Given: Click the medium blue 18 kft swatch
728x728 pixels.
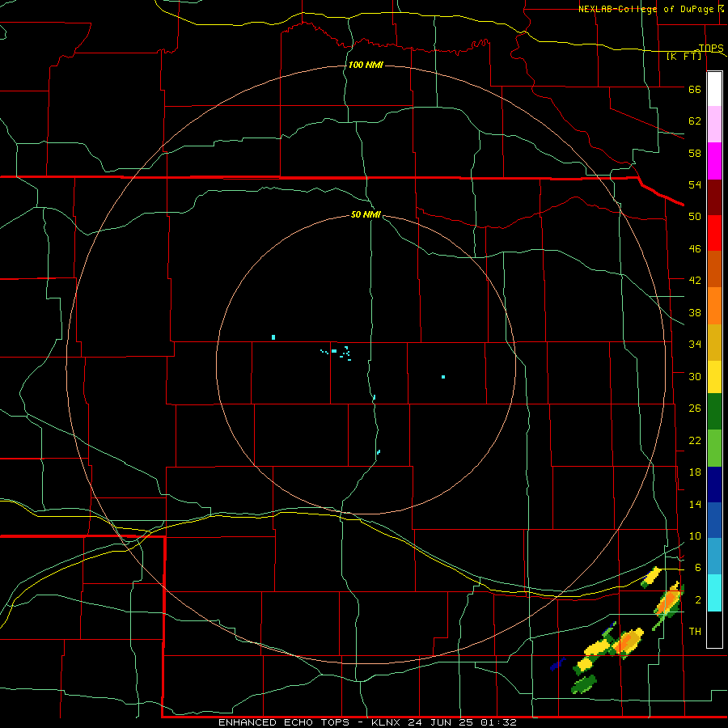Looking at the screenshot, I should (x=714, y=520).
